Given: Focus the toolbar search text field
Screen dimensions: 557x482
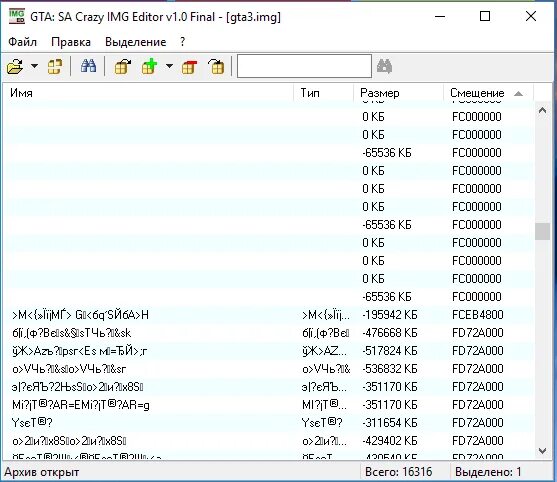Looking at the screenshot, I should 304,66.
